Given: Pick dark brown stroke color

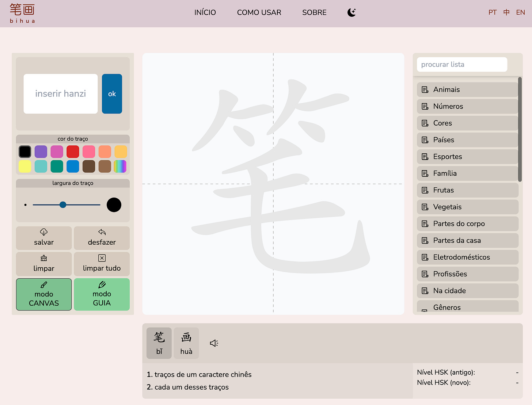Looking at the screenshot, I should 89,166.
